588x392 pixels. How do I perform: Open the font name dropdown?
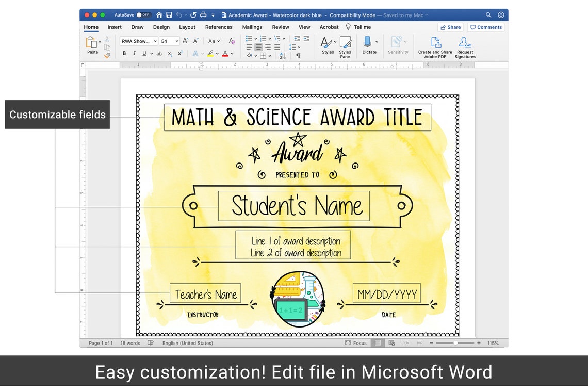(x=154, y=41)
